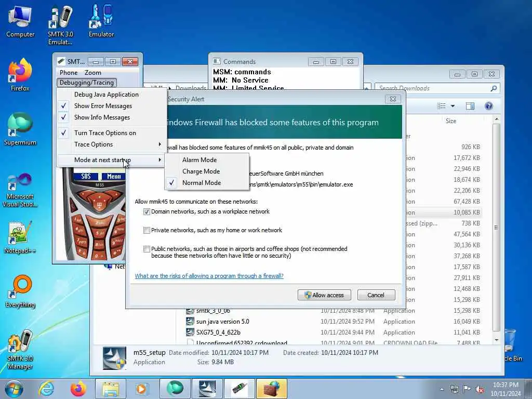This screenshot has height=399, width=532.
Task: Click scroll up arrow in Downloads list
Action: pyautogui.click(x=496, y=119)
